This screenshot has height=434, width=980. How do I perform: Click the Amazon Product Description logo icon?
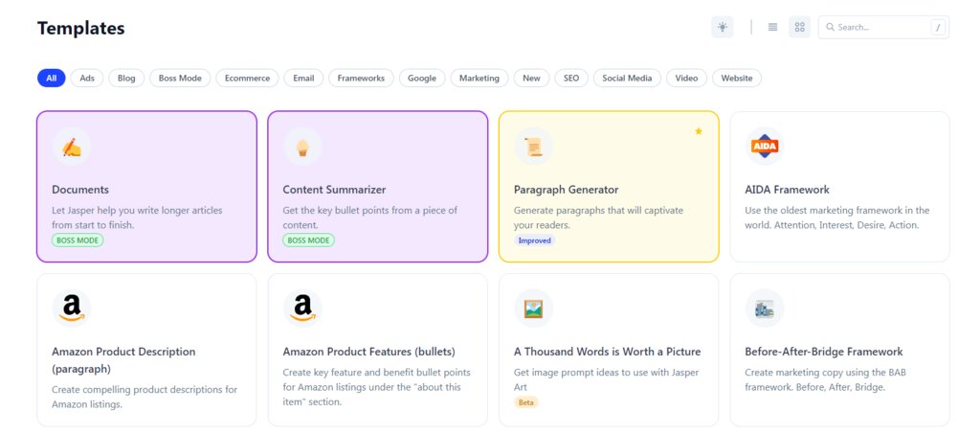tap(72, 308)
